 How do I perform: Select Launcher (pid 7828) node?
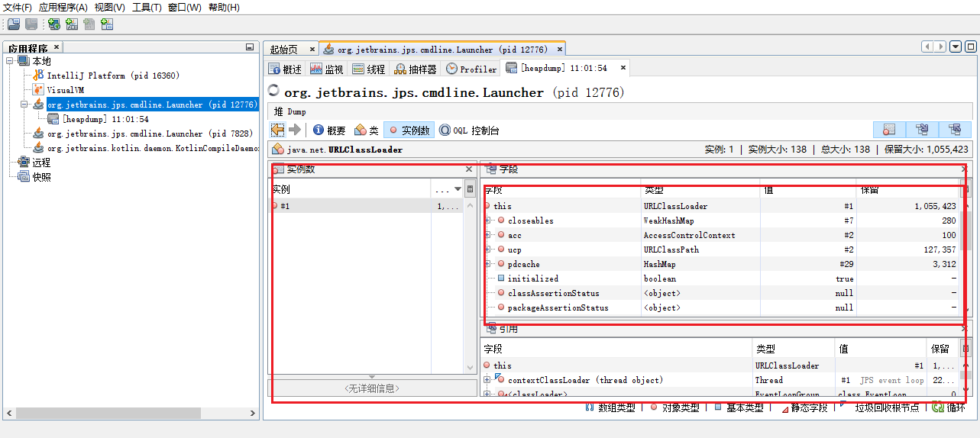pos(150,134)
